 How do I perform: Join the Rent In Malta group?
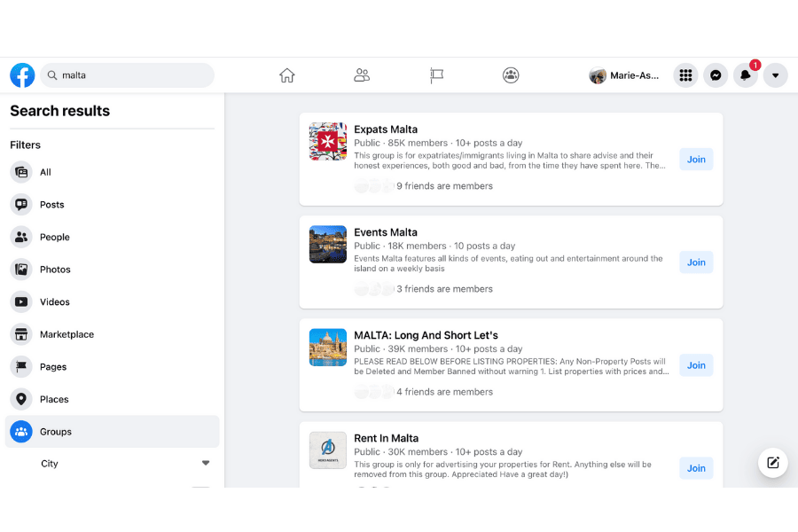click(696, 468)
